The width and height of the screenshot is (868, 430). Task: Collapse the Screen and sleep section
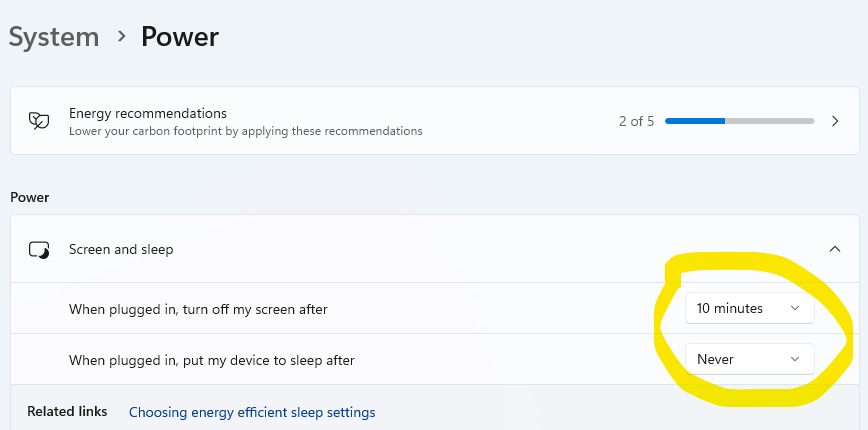click(x=835, y=250)
